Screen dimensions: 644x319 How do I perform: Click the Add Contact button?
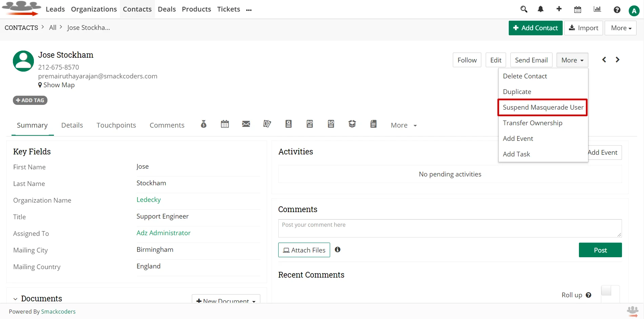tap(535, 28)
